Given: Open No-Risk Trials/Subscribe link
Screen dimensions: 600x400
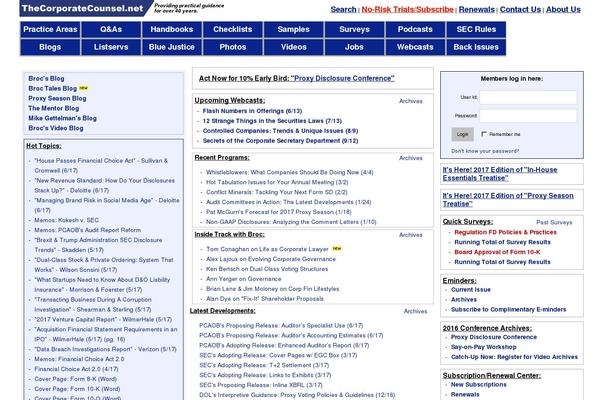Looking at the screenshot, I should point(408,10).
